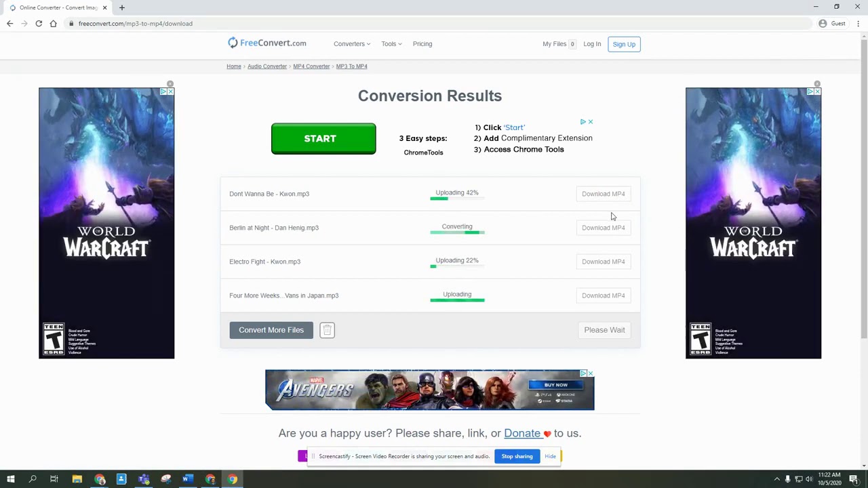This screenshot has height=488, width=868.
Task: Close the right World of Warcraft ad
Action: click(x=817, y=91)
